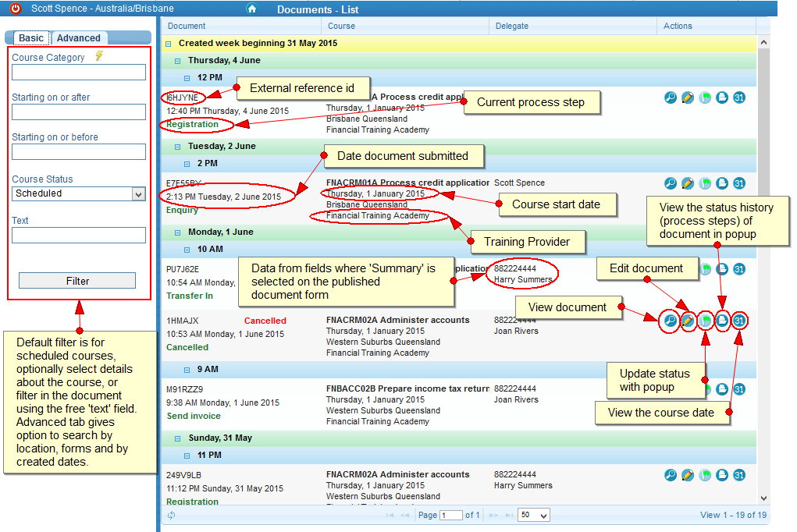Open the home icon in header
The image size is (797, 532).
251,9
